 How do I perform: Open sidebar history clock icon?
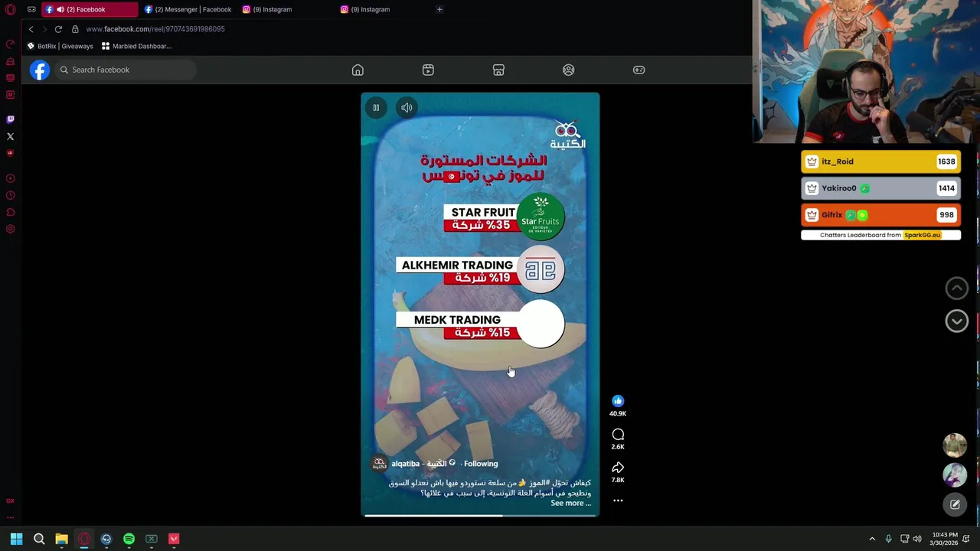tap(10, 195)
